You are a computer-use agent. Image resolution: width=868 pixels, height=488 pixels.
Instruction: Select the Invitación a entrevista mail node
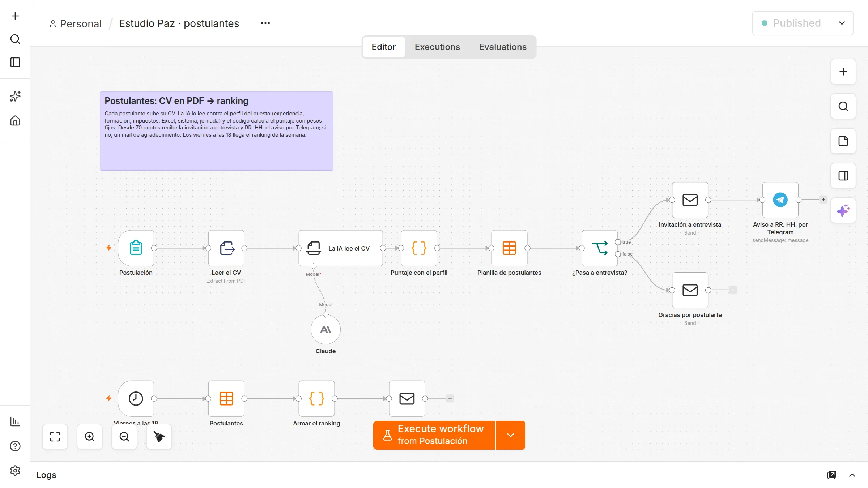(690, 200)
